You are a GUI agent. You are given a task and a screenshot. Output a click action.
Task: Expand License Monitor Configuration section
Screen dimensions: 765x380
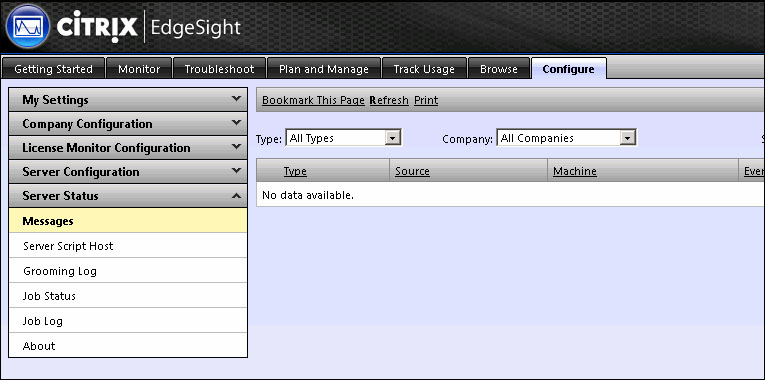[128, 148]
